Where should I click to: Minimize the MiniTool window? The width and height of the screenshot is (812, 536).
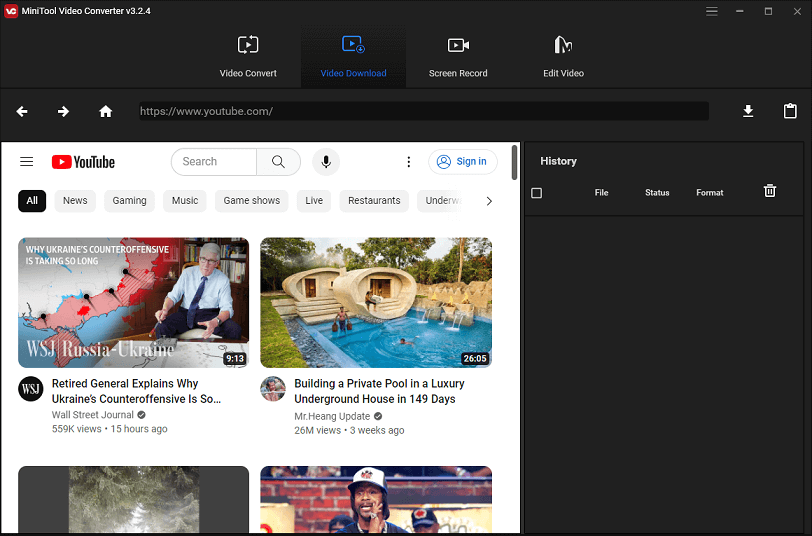tap(740, 11)
